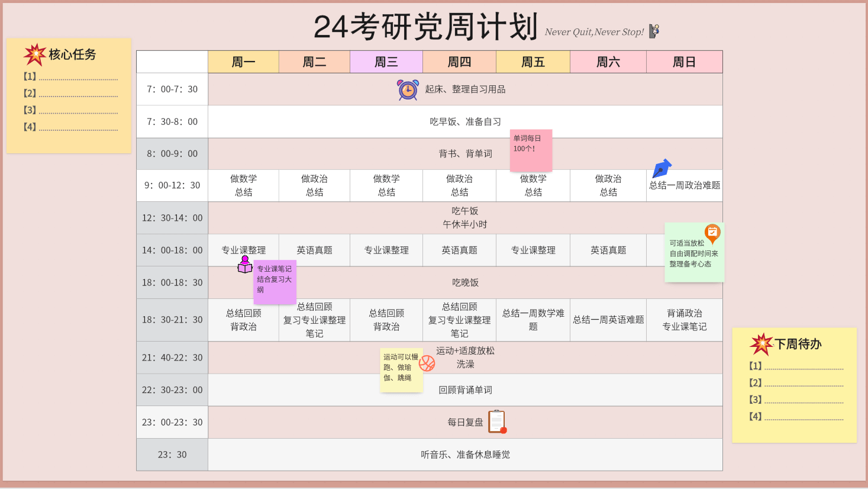The image size is (868, 489).
Task: Select the 9:00-12:30 time cell
Action: coord(172,185)
